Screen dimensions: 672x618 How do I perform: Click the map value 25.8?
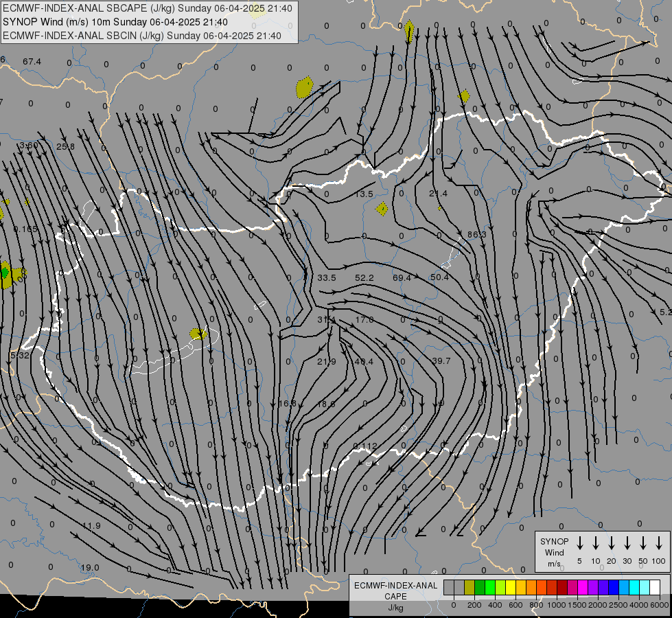tap(66, 147)
